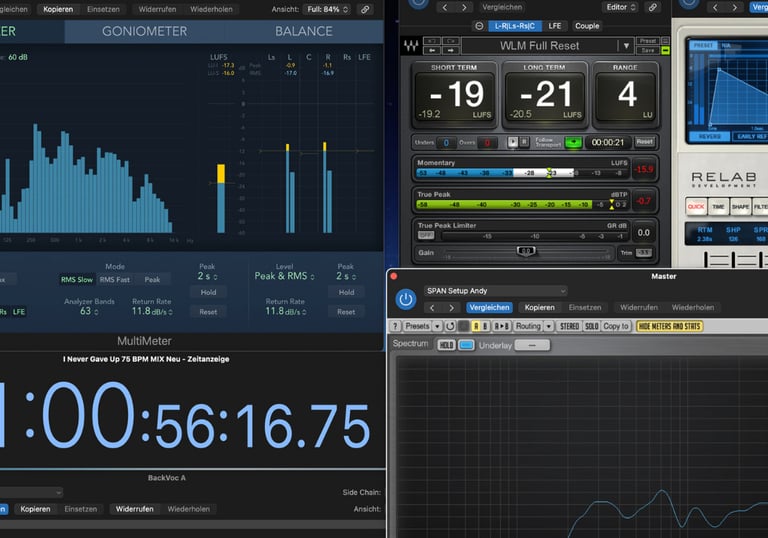Click WLM Reset button next to timer
This screenshot has width=768, height=538.
(x=645, y=142)
